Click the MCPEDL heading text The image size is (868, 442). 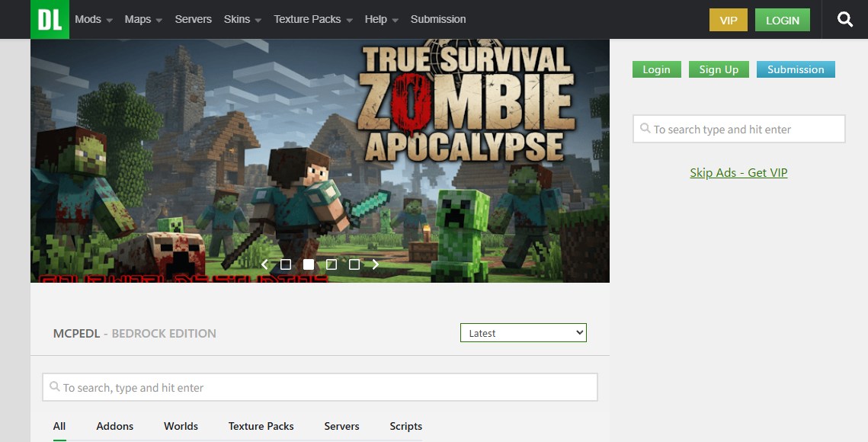(x=76, y=333)
